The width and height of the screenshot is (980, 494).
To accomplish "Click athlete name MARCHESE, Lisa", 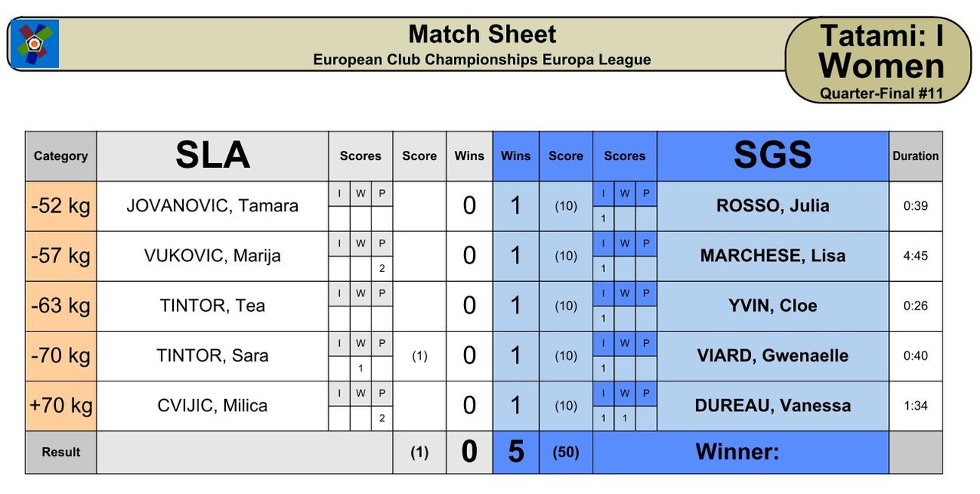I will [773, 256].
